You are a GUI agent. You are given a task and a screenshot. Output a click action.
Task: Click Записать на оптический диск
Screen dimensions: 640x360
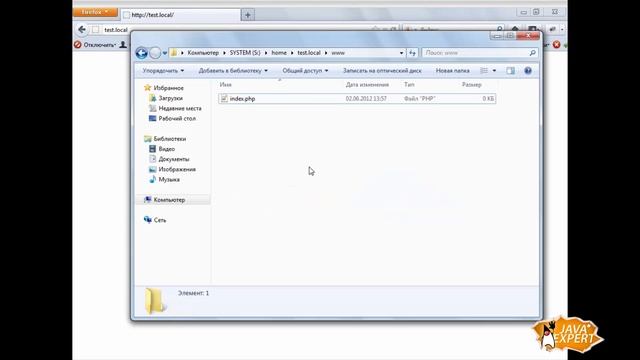click(x=382, y=71)
